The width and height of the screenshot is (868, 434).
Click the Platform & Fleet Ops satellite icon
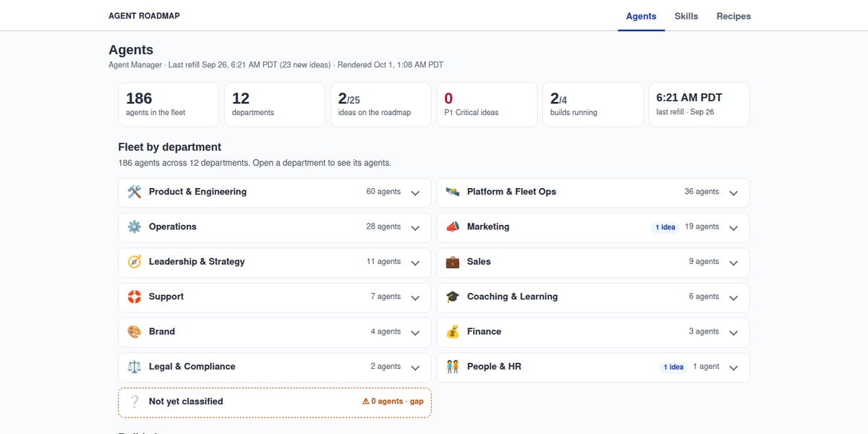pos(453,192)
